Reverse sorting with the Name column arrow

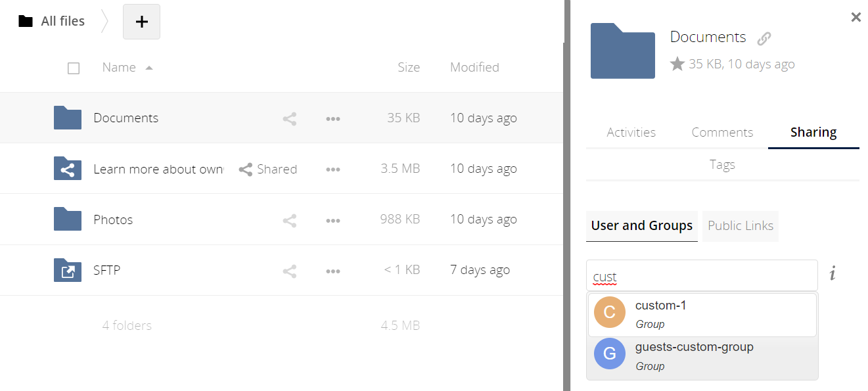tap(150, 67)
